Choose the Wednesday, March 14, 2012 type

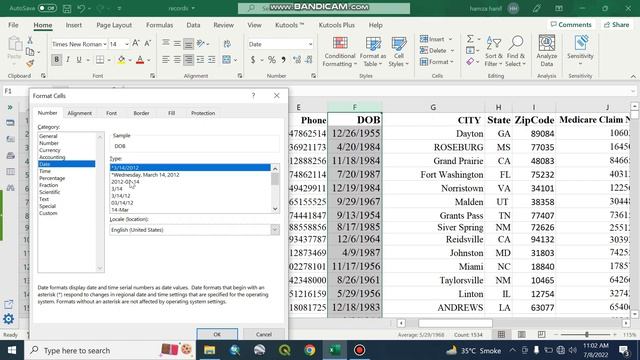click(145, 175)
